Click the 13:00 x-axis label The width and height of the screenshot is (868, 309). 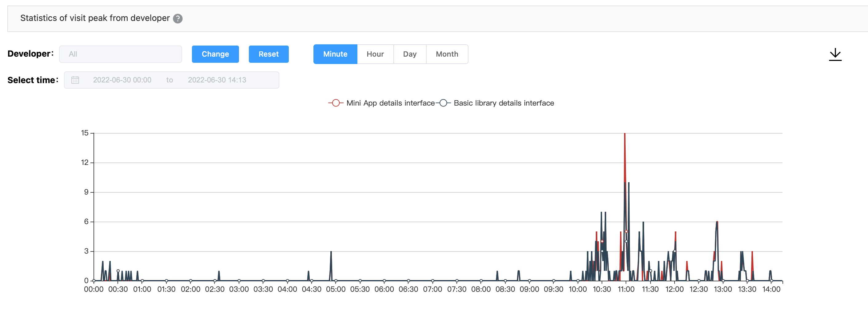click(723, 289)
